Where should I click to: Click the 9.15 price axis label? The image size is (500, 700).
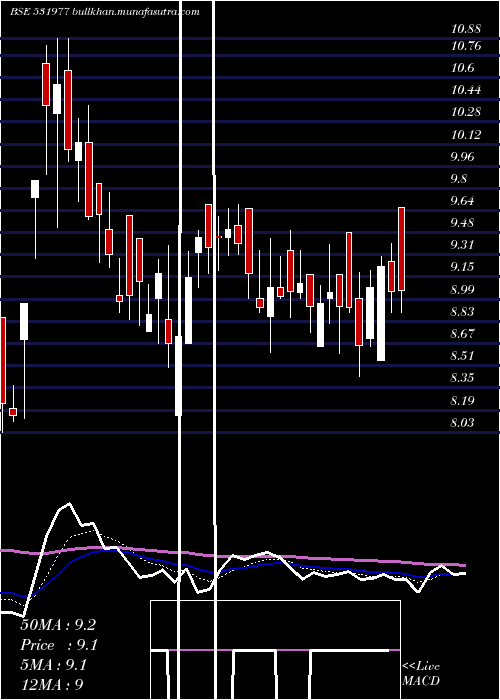click(462, 267)
